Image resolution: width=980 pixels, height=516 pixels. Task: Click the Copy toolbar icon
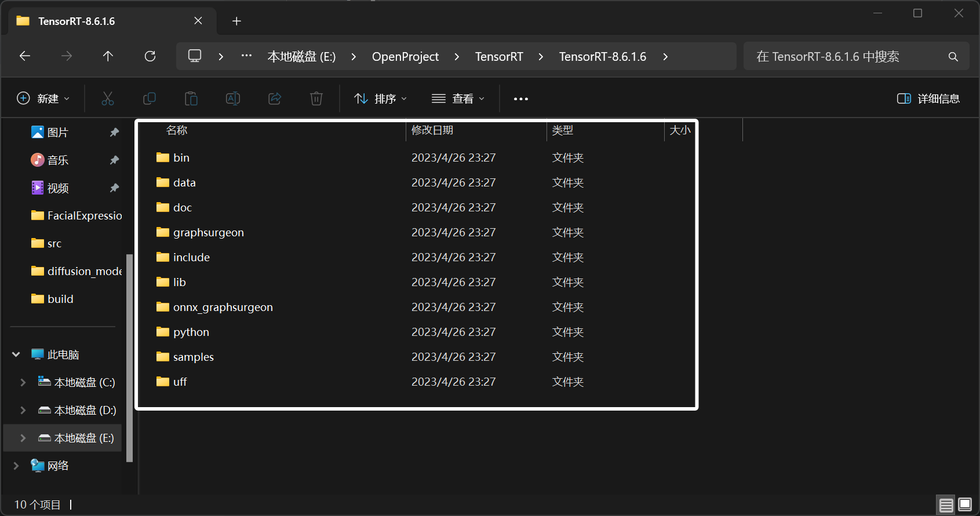click(150, 98)
